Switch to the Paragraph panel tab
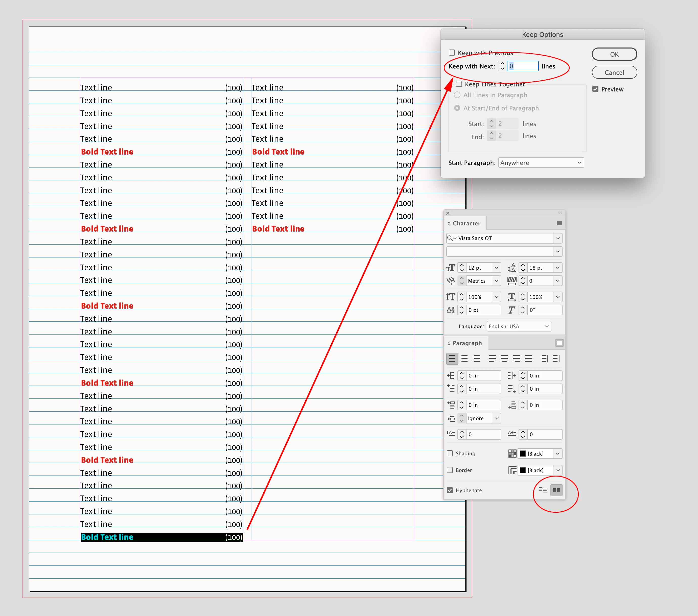The image size is (698, 616). 467,343
